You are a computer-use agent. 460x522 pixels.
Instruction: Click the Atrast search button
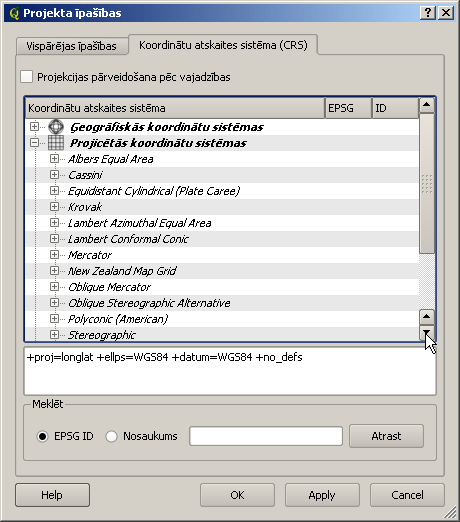[x=386, y=436]
